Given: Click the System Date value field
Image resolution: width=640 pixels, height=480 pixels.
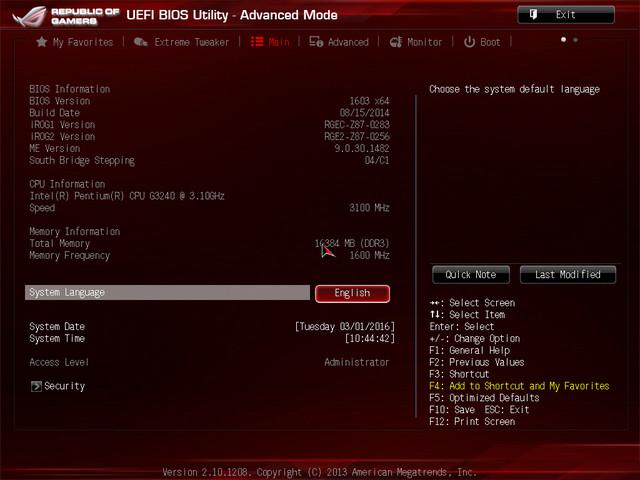Looking at the screenshot, I should click(345, 327).
